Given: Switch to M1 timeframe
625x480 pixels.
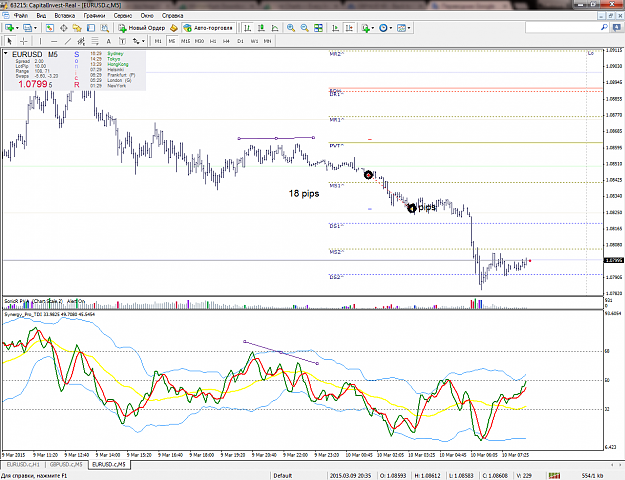Looking at the screenshot, I should [158, 41].
